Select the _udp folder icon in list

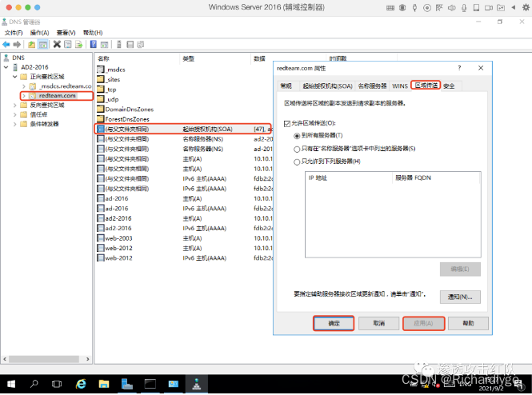pyautogui.click(x=101, y=99)
